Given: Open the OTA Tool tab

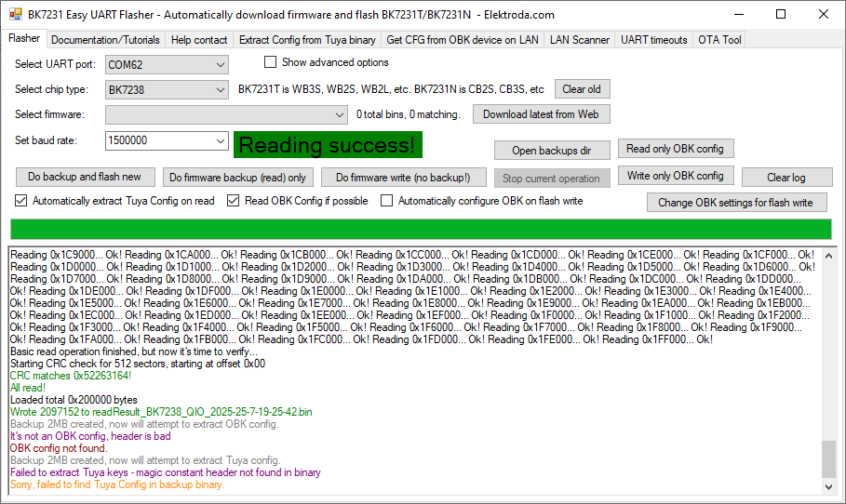Looking at the screenshot, I should (x=719, y=40).
